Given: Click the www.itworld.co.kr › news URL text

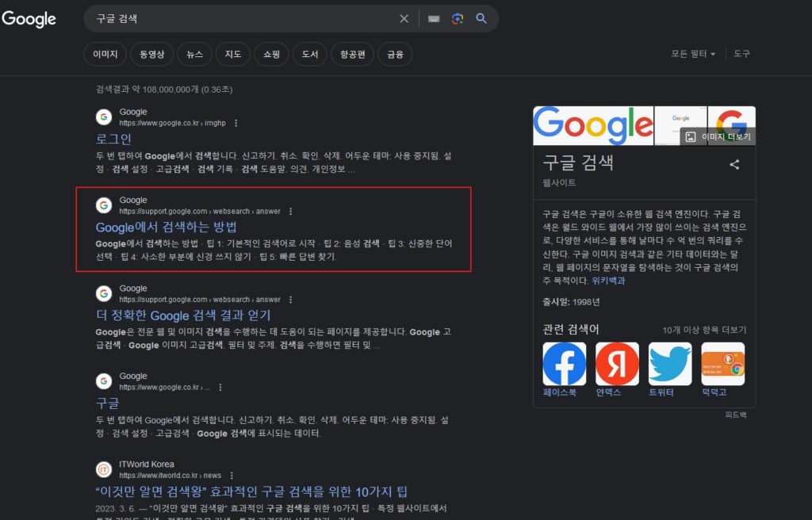Looking at the screenshot, I should (170, 476).
